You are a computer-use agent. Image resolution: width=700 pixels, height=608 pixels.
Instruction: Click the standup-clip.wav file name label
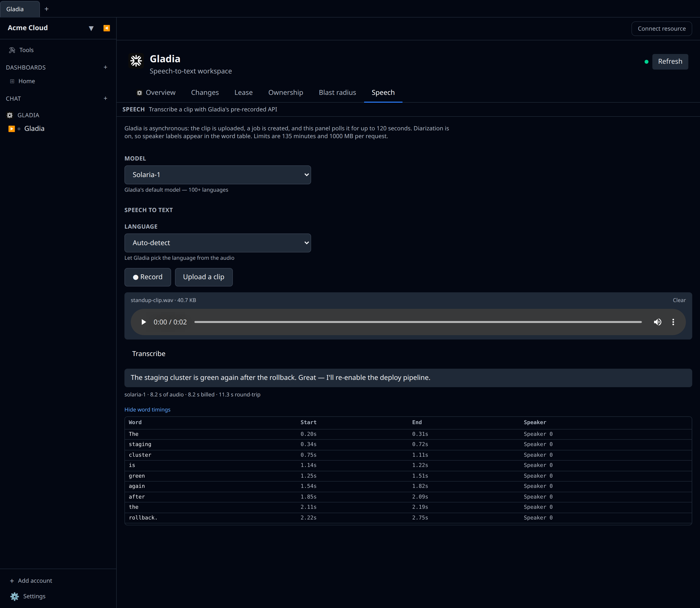point(163,300)
